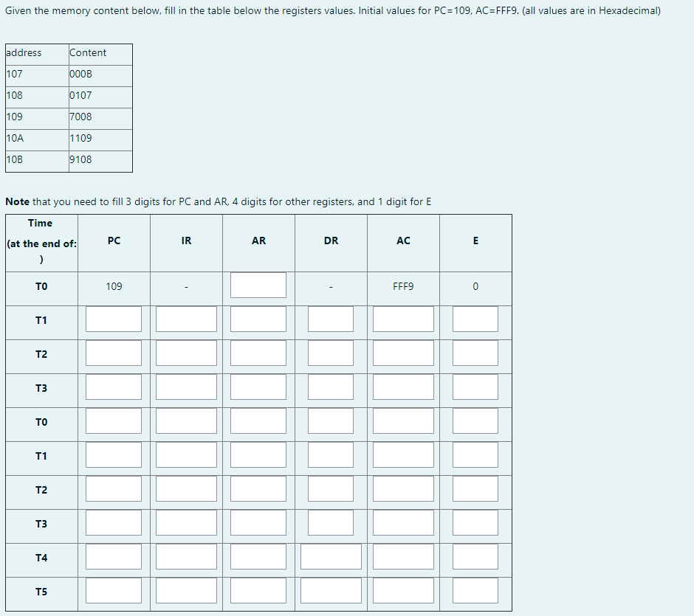Click the PC input in the T5 row
The image size is (694, 616).
[114, 590]
